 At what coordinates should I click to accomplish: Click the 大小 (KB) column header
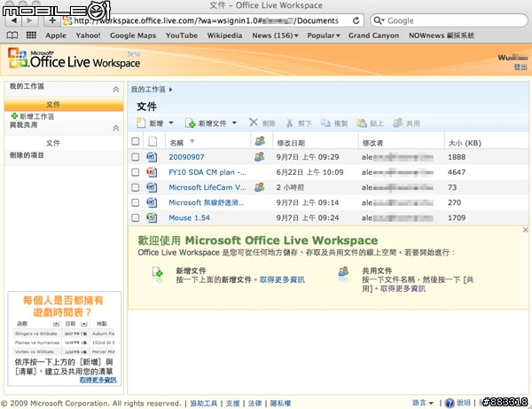(465, 143)
